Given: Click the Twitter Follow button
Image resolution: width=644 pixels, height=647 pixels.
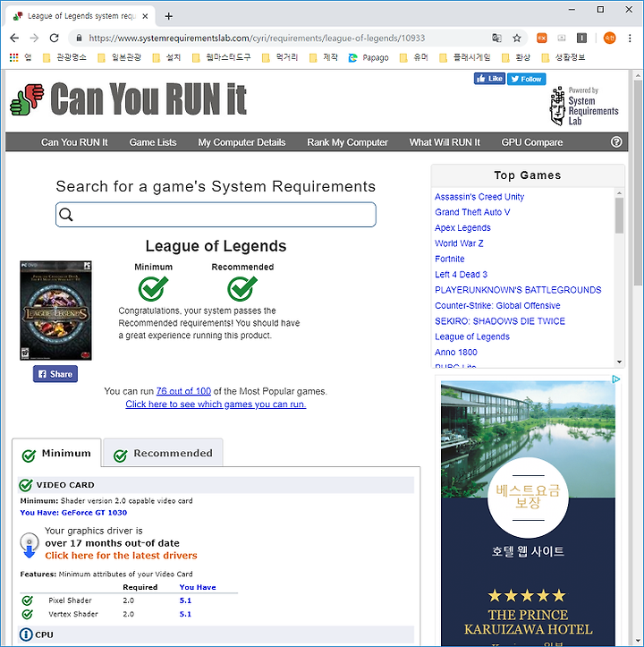Looking at the screenshot, I should pyautogui.click(x=527, y=79).
